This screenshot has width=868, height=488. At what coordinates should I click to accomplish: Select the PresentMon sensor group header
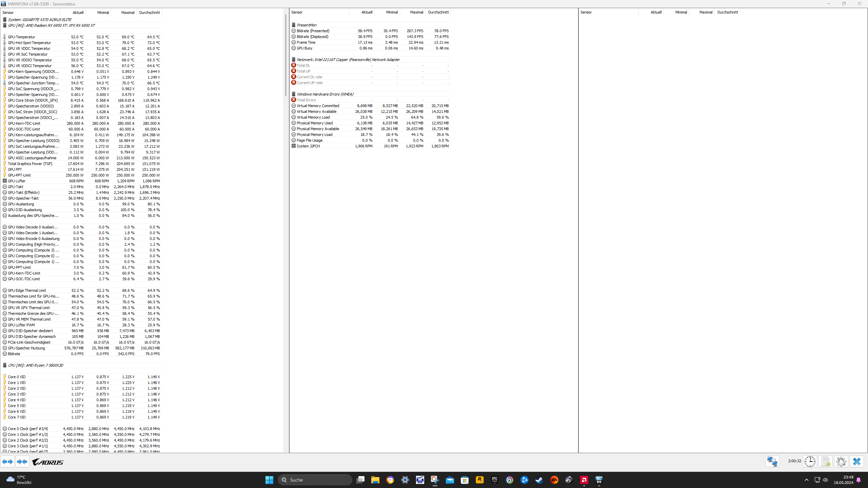[x=306, y=25]
